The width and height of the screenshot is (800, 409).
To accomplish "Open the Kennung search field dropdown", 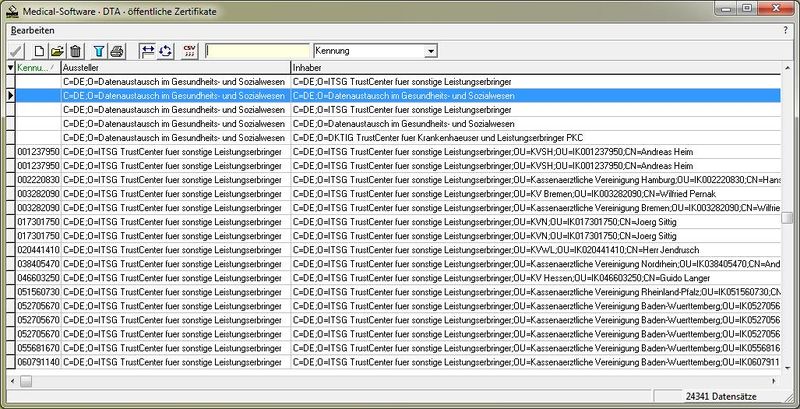I will pyautogui.click(x=430, y=51).
